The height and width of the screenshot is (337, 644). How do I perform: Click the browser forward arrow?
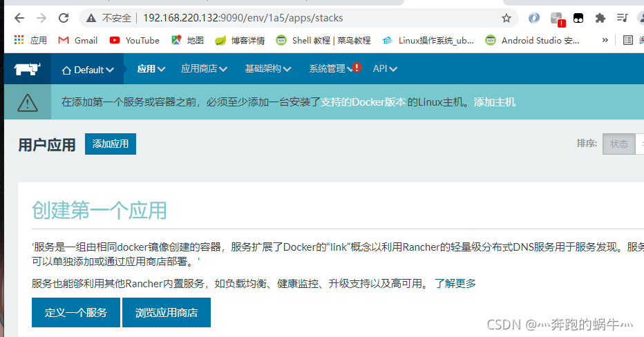(41, 18)
